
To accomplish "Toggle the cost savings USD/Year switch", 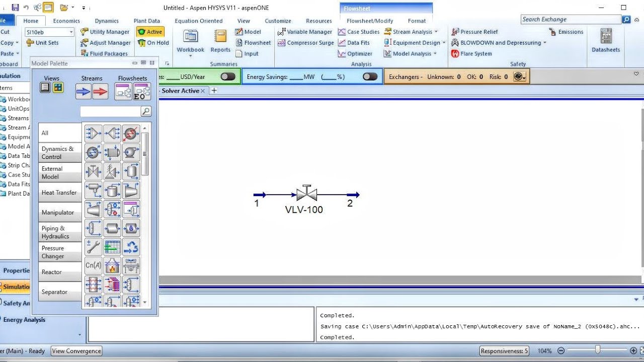I will 228,77.
